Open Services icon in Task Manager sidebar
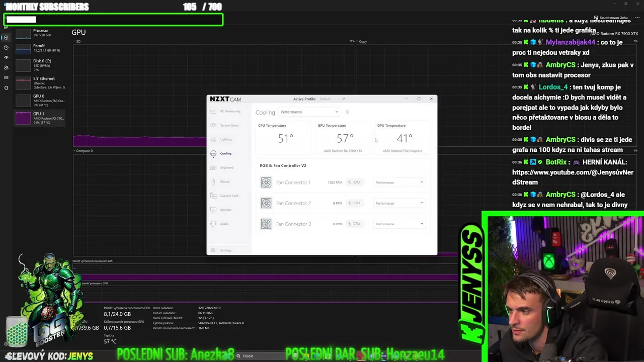Viewport: 644px width, 362px height. [6, 87]
